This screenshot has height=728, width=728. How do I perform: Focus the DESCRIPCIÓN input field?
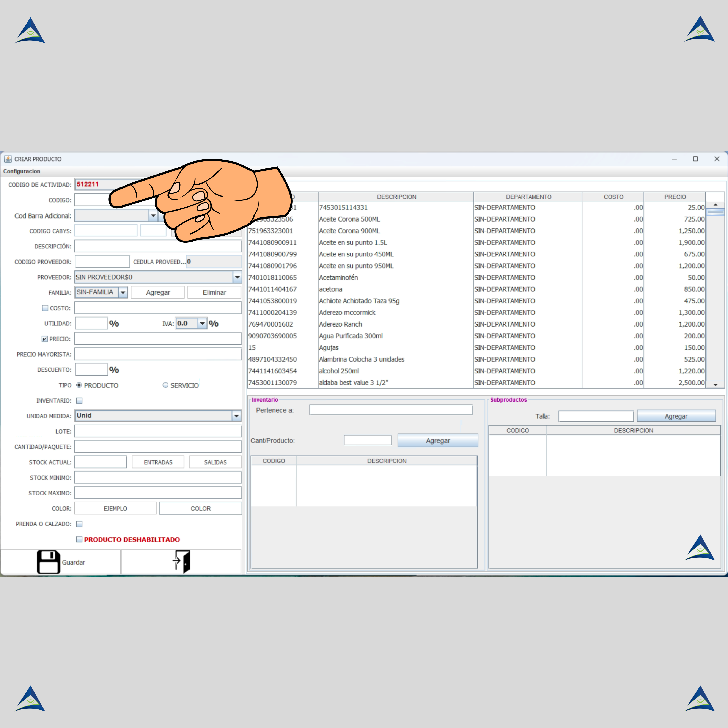coord(158,246)
